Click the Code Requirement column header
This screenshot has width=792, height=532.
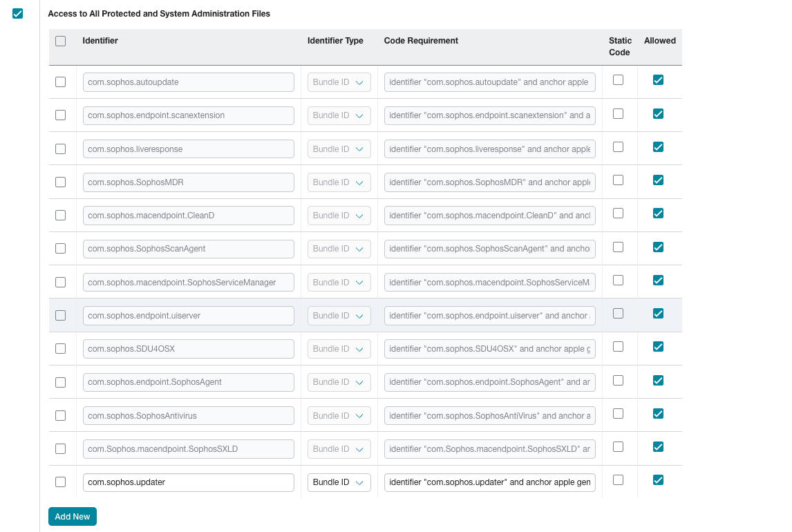421,40
